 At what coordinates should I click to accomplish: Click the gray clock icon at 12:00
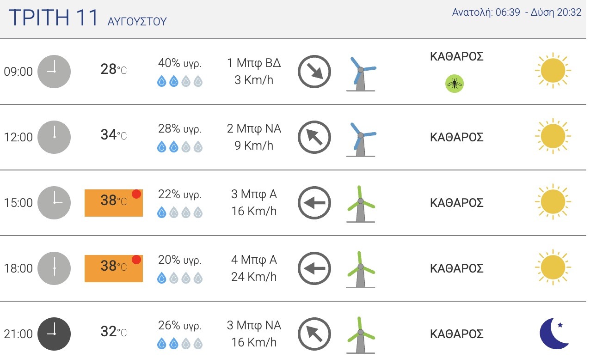pyautogui.click(x=54, y=137)
